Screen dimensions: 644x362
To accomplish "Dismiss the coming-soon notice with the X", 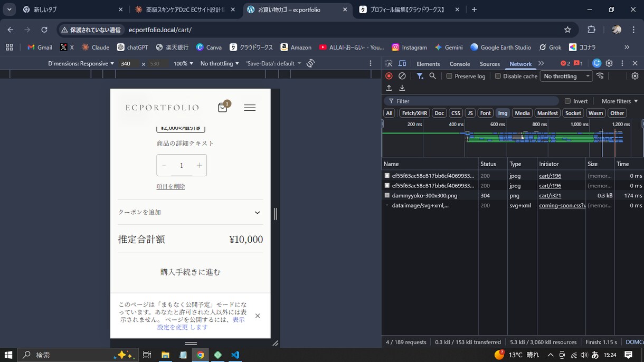I will pos(258,316).
